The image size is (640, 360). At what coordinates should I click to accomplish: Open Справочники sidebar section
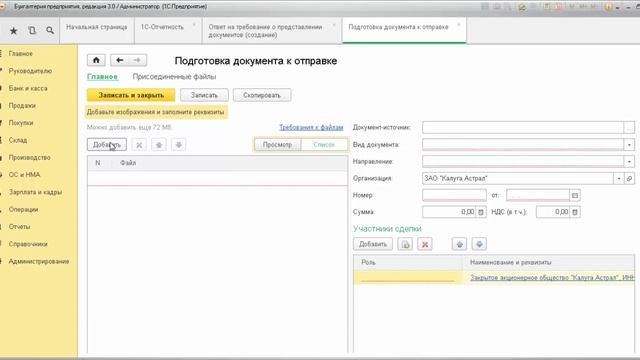28,244
